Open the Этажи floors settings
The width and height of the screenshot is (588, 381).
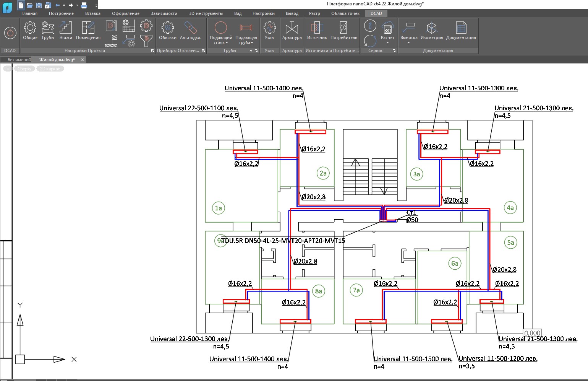tap(66, 30)
